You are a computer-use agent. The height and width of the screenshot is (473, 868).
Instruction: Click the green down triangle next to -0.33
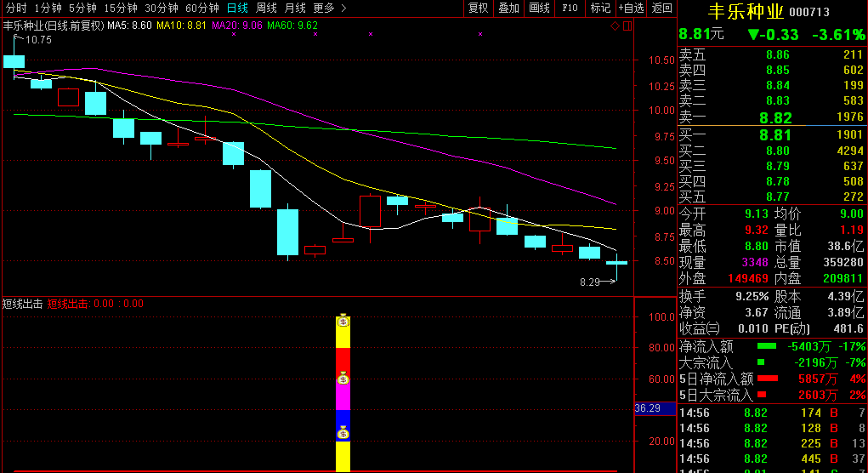tap(754, 35)
